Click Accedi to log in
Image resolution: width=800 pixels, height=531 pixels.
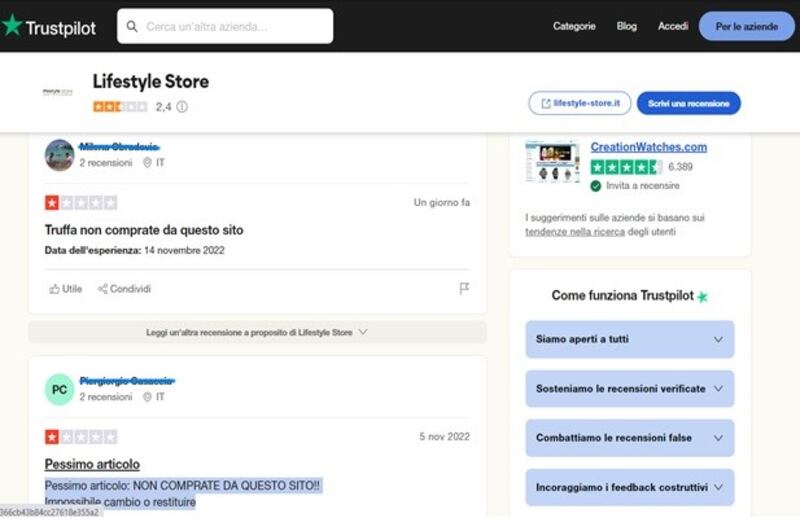672,26
